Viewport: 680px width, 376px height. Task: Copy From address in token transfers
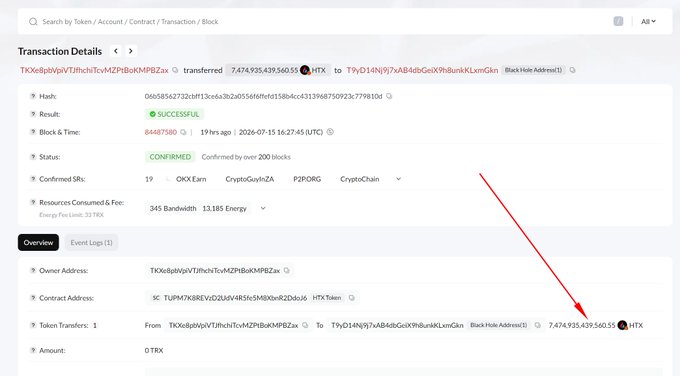[x=305, y=325]
